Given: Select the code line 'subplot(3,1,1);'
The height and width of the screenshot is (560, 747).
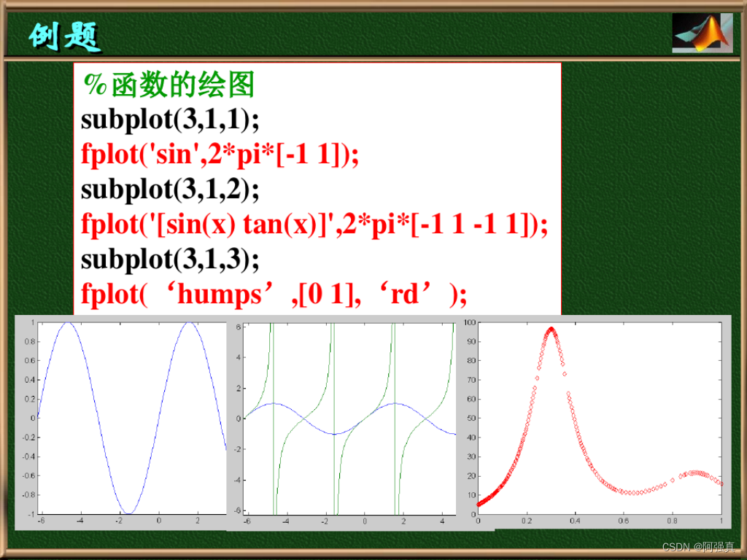Looking at the screenshot, I should 170,120.
